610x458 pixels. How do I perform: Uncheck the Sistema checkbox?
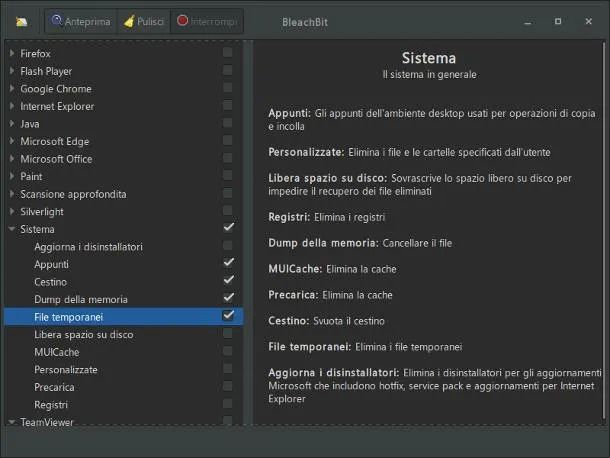(x=228, y=227)
